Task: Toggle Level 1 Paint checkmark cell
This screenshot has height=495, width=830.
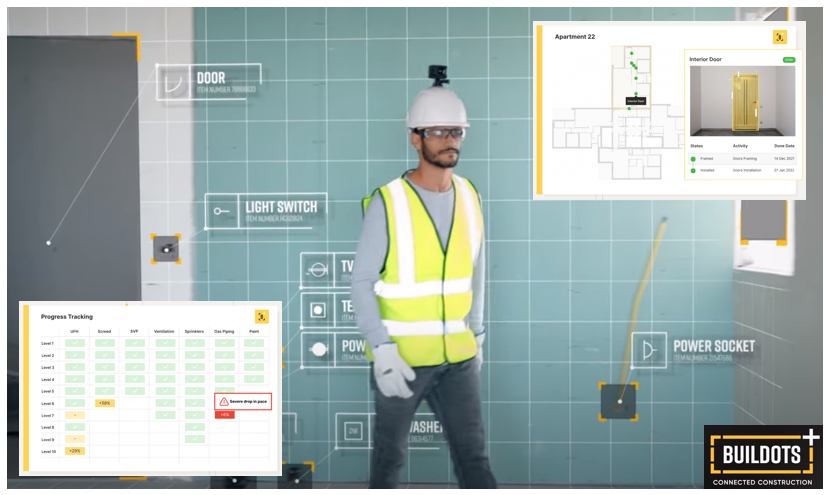Action: click(255, 343)
